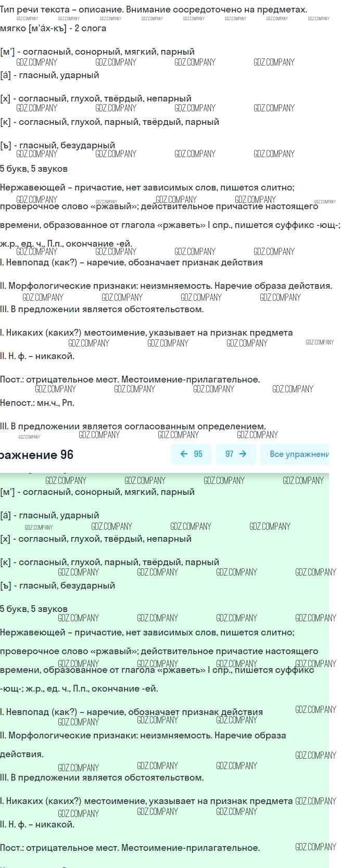Select the transcription line "мягко [м'а́х-къ] - 2 слога"

point(53,28)
